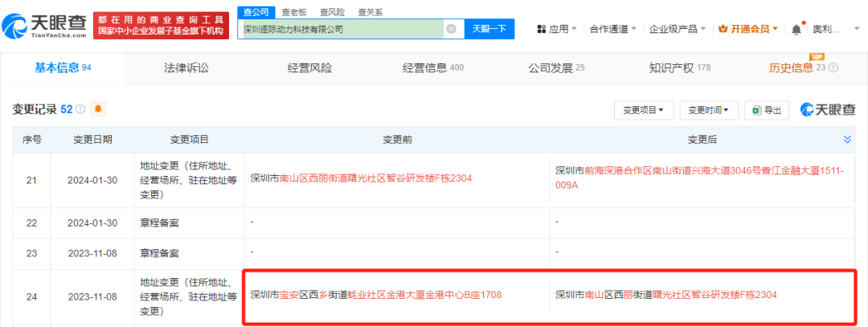Click row 21 previous address 智谷研发楼F栋2304

pos(361,178)
